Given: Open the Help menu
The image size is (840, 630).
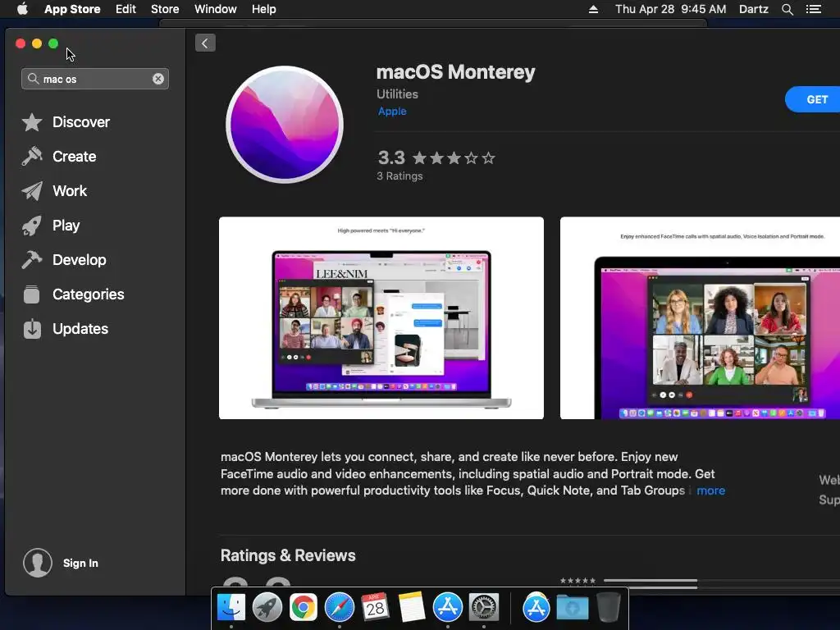Looking at the screenshot, I should point(263,9).
